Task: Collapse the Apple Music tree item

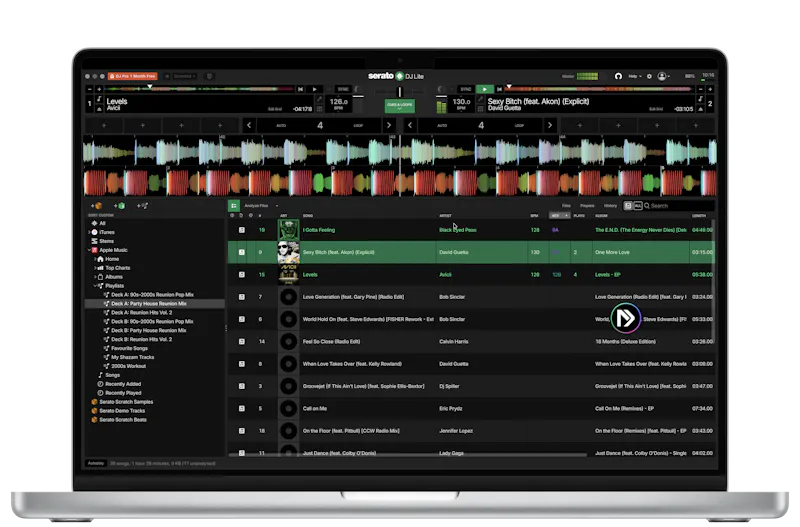Action: click(89, 250)
